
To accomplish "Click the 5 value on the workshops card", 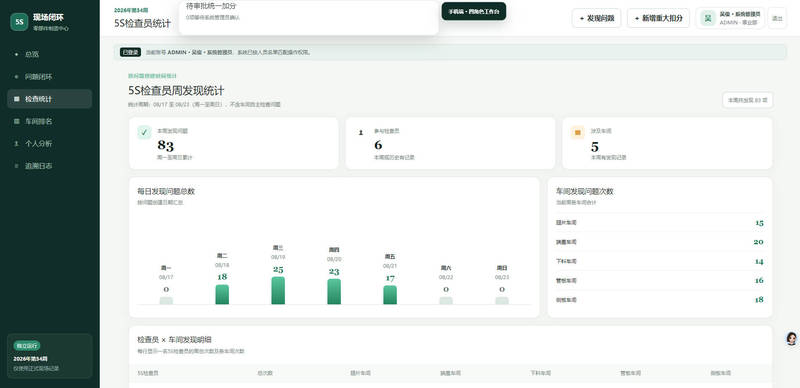I will 594,147.
